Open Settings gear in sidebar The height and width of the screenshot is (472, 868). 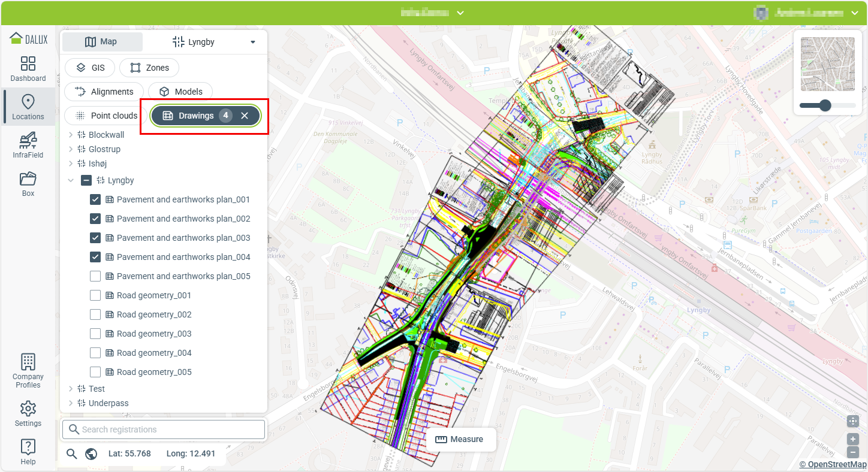28,414
